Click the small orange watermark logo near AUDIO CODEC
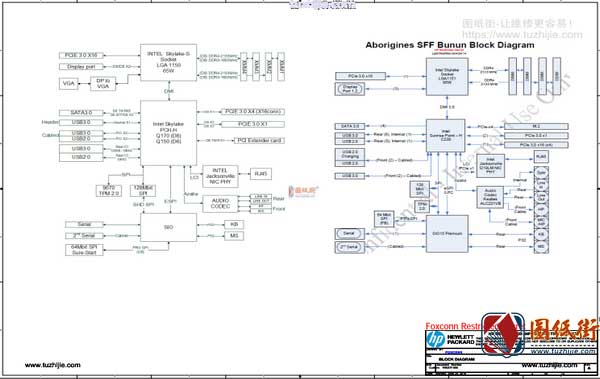 [x=303, y=191]
